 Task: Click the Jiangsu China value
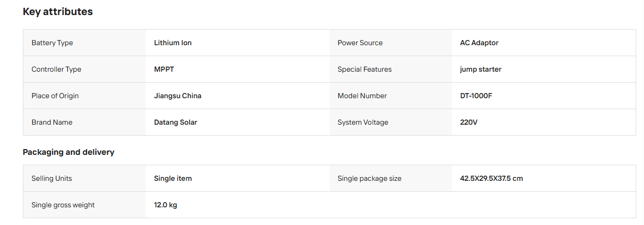tap(178, 96)
